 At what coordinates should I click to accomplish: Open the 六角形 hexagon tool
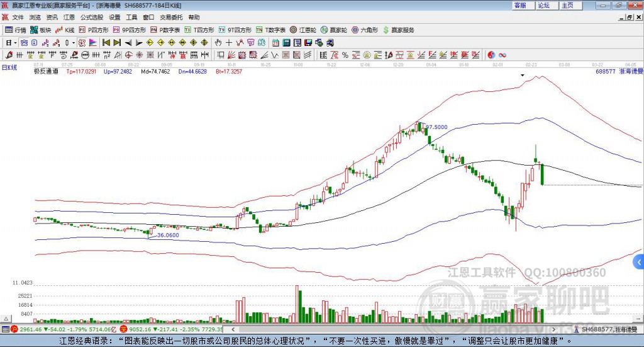coord(365,30)
